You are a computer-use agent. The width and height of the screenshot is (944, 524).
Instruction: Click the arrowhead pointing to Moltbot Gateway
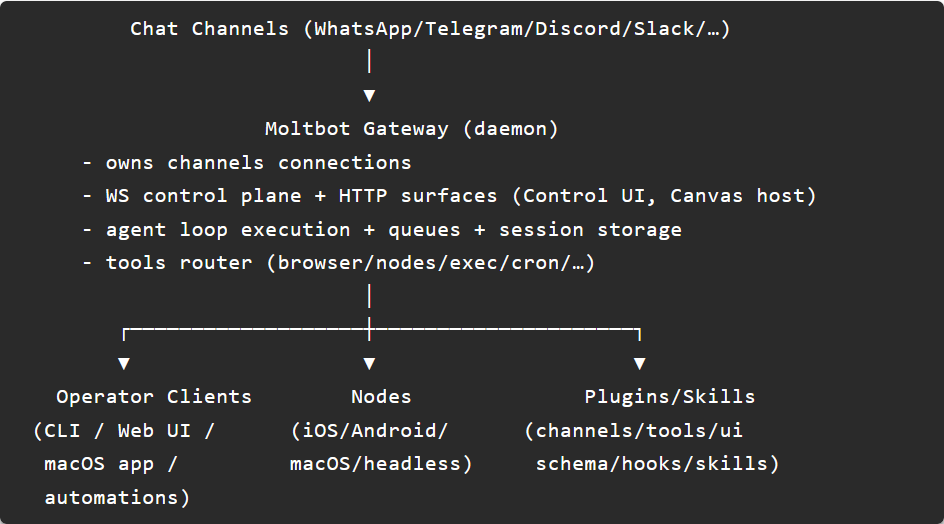point(370,96)
